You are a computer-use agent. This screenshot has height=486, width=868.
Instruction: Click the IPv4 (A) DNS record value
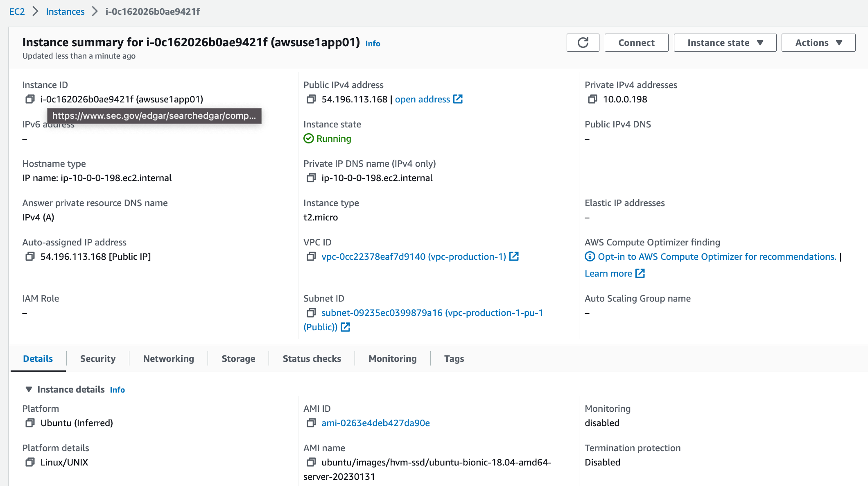(38, 217)
